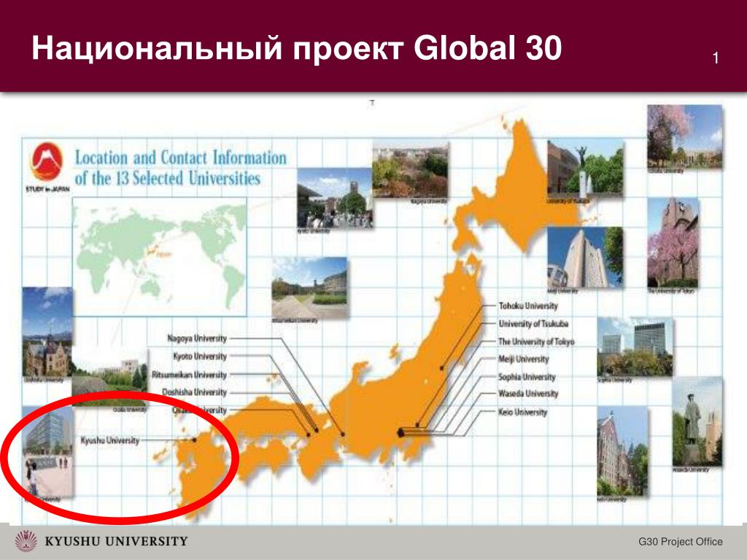Open the world map inset

point(160,257)
